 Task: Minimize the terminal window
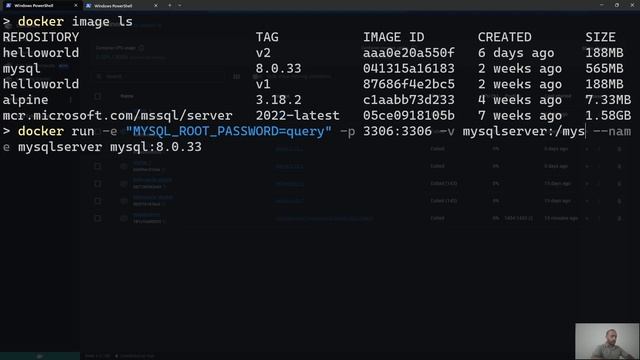602,5
